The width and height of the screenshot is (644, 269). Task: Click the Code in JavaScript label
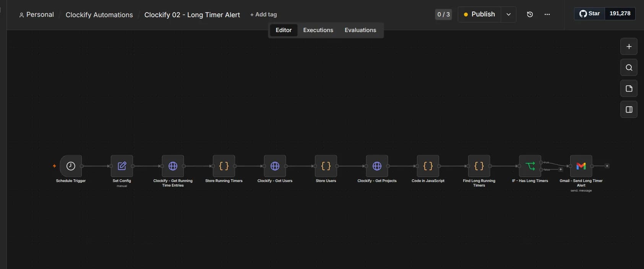click(428, 181)
